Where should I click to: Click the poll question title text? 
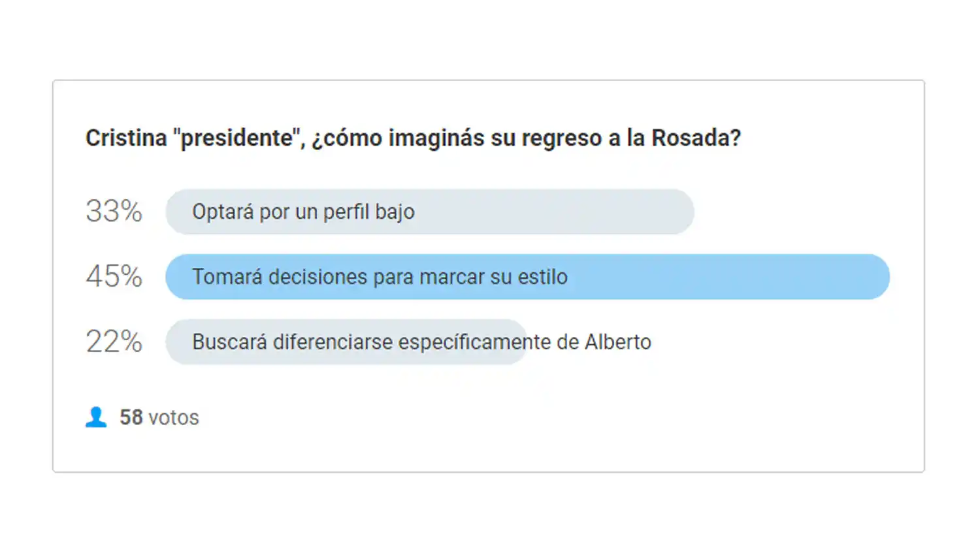click(x=414, y=138)
